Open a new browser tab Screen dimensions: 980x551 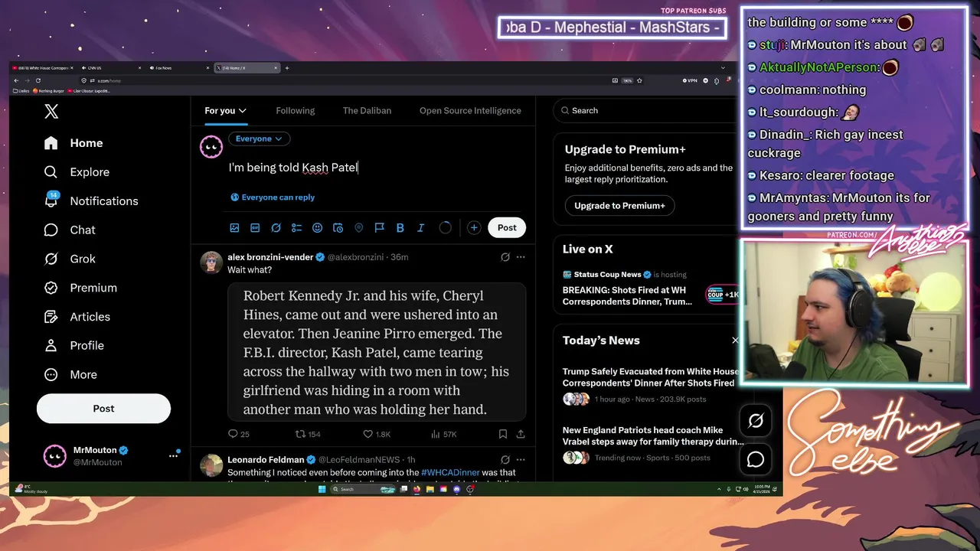point(287,68)
